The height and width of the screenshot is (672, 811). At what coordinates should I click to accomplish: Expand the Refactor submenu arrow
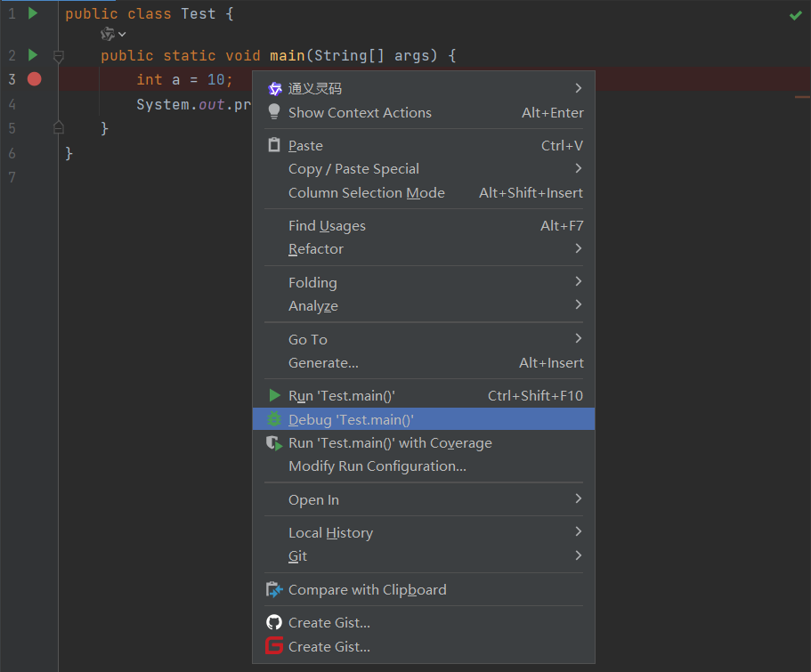point(578,248)
